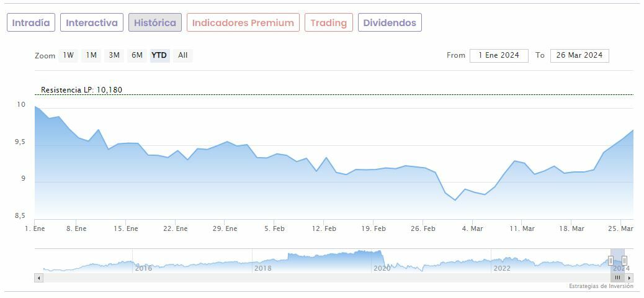Screen dimensions: 644x298
Task: Click the navigator scrollbar left arrow
Action: point(39,278)
